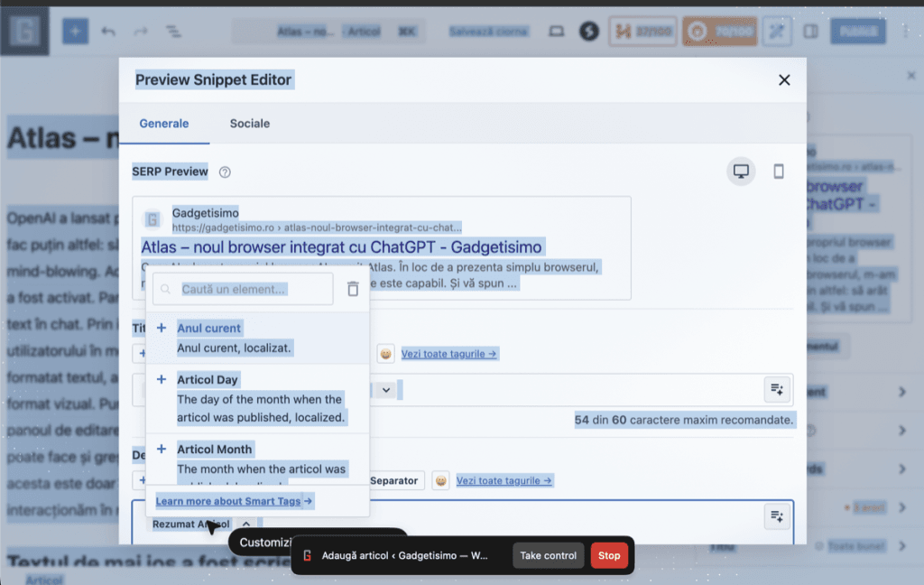Close the Preview Snippet Editor dialog

coord(784,80)
